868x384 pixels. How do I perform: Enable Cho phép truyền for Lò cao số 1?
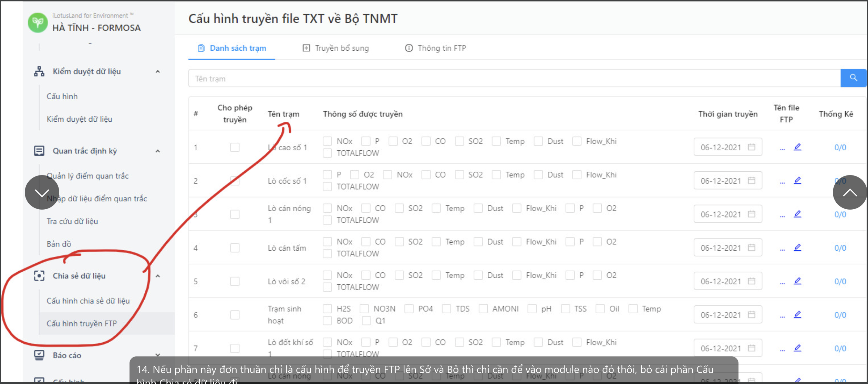[x=235, y=147]
